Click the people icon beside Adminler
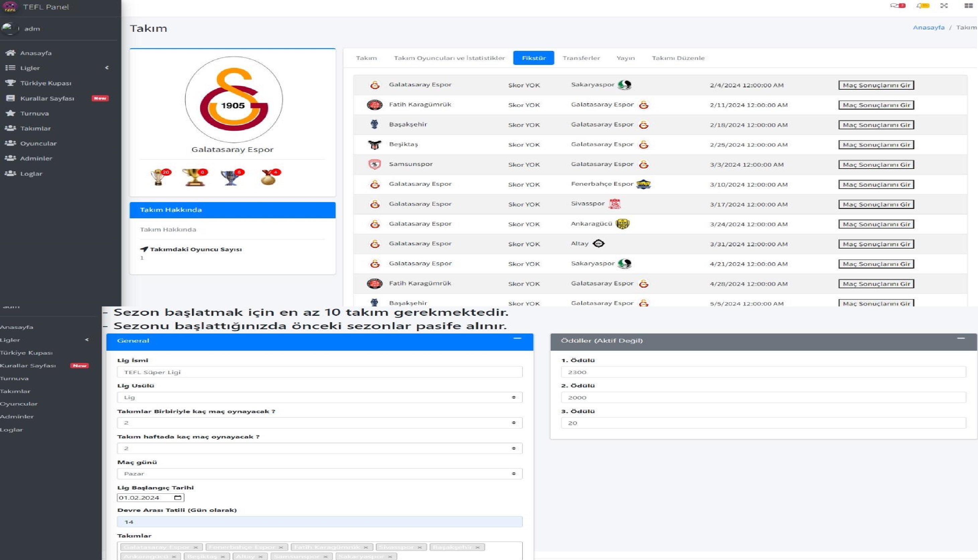 [x=10, y=158]
